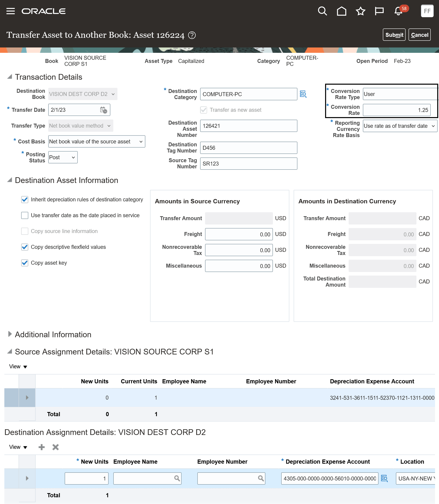
Task: Expand the Additional Information section
Action: point(10,334)
